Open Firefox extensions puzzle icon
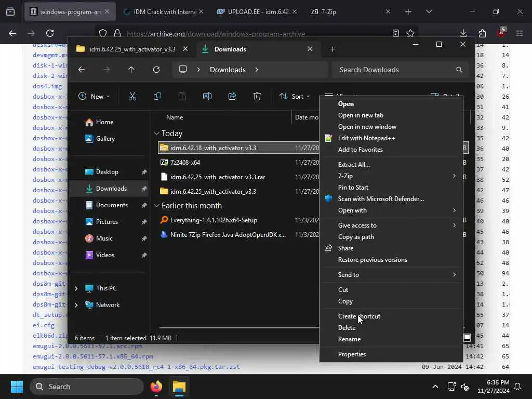This screenshot has width=532, height=399. click(x=482, y=33)
